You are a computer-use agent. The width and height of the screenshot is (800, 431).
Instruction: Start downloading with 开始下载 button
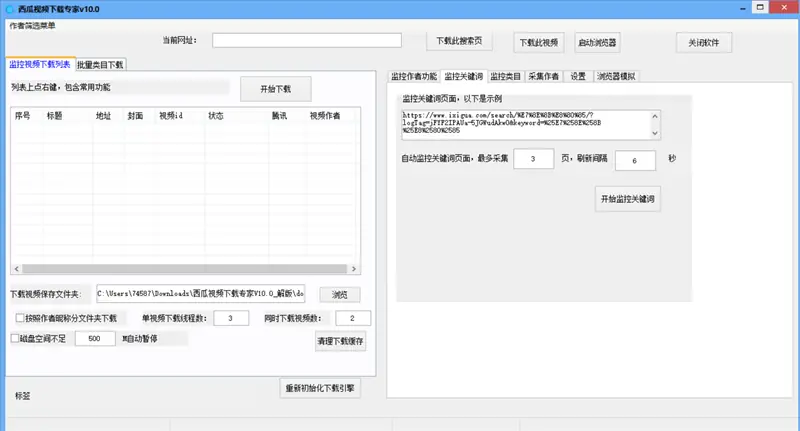point(276,89)
